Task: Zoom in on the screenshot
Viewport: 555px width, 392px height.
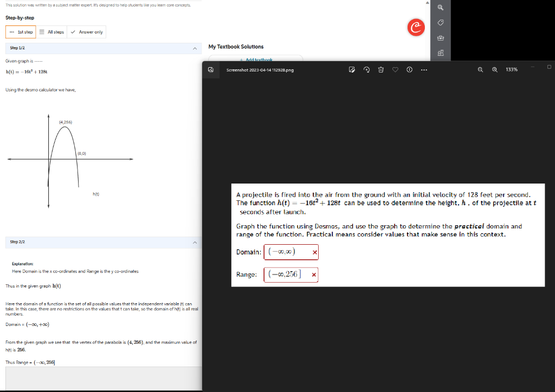Action: (495, 69)
